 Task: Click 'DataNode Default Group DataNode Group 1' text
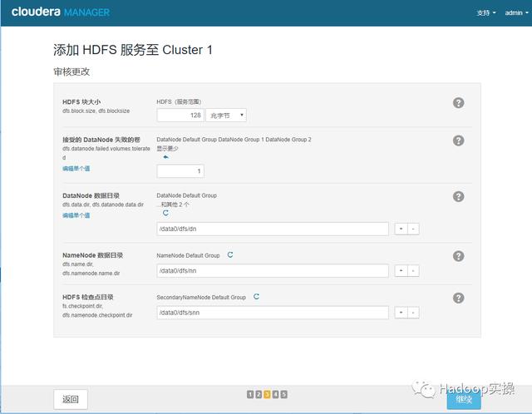[210, 140]
